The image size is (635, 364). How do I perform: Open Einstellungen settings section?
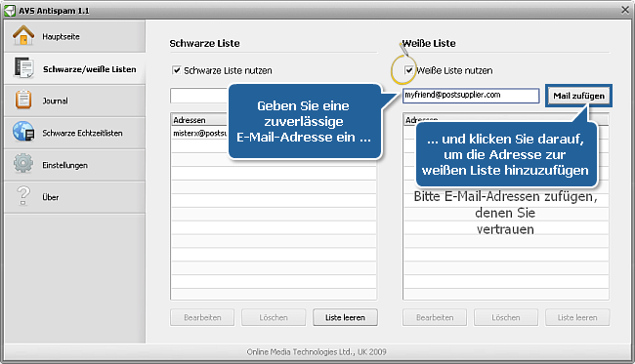[75, 165]
